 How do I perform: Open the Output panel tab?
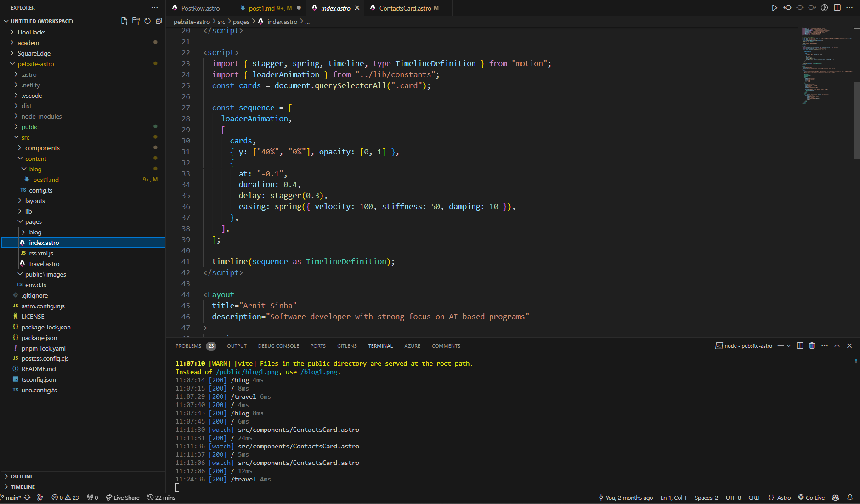(237, 346)
